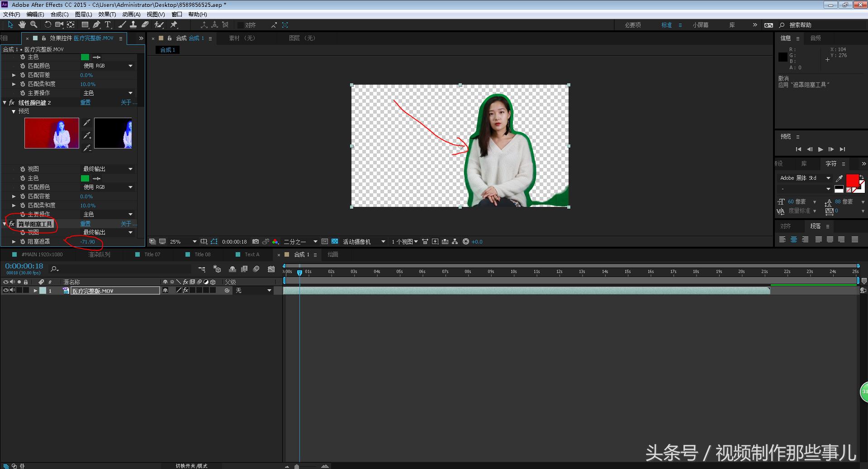The width and height of the screenshot is (868, 469).
Task: Choose the Eraser tool
Action: [x=145, y=25]
